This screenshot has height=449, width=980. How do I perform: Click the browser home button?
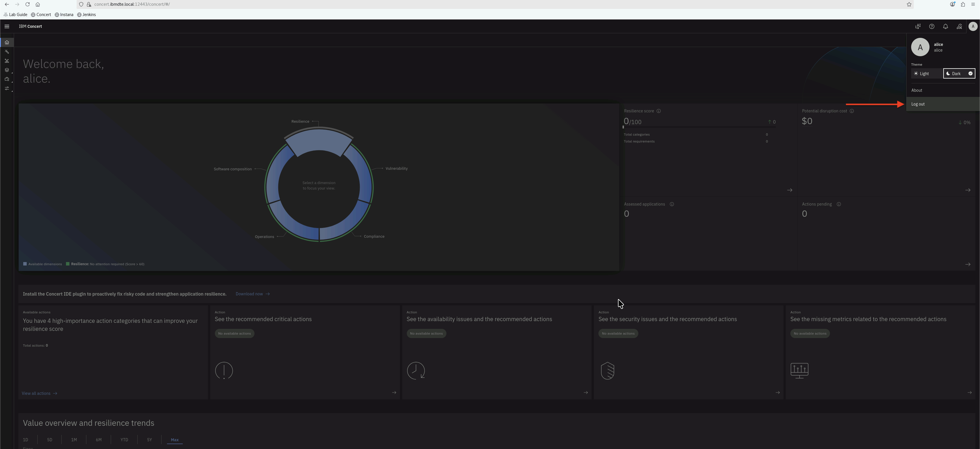(x=38, y=4)
